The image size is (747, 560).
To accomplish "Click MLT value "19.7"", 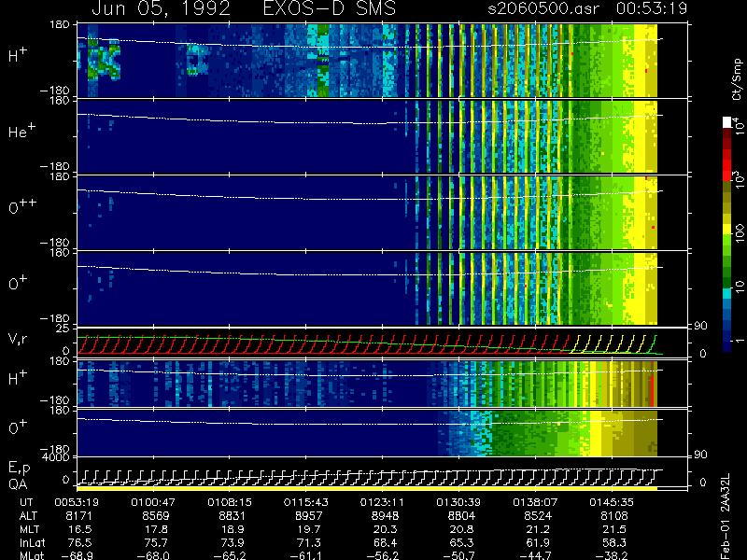I will pos(309,529).
